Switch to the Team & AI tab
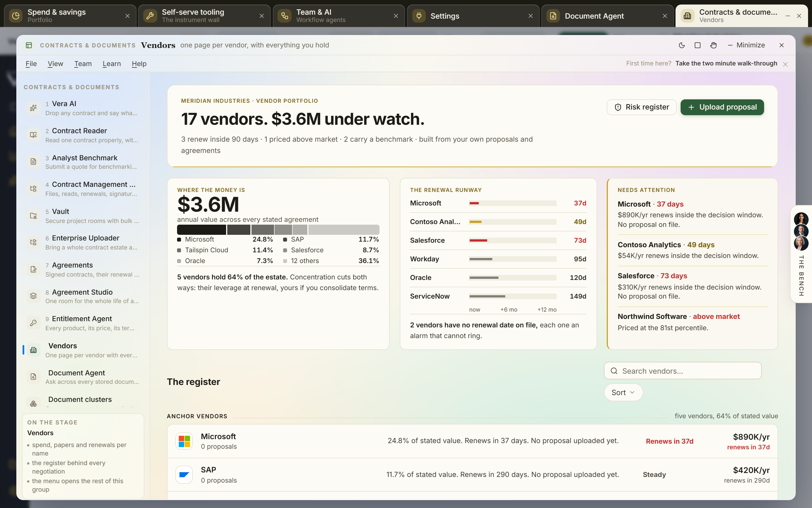 pos(339,16)
